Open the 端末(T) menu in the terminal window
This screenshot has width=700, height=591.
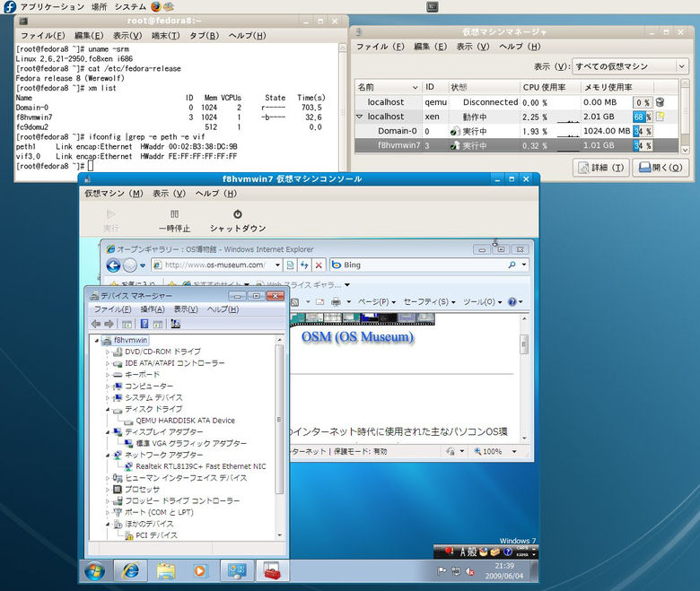point(166,35)
